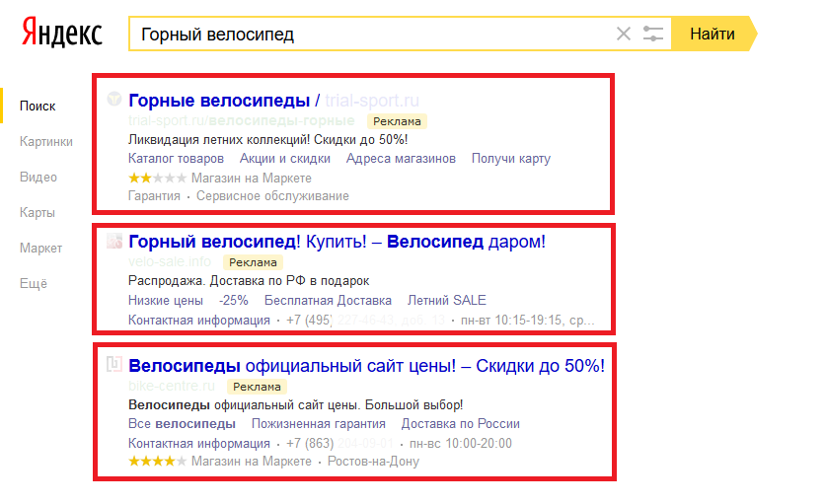Expand the Ещё menu
826x504 pixels.
coord(34,283)
